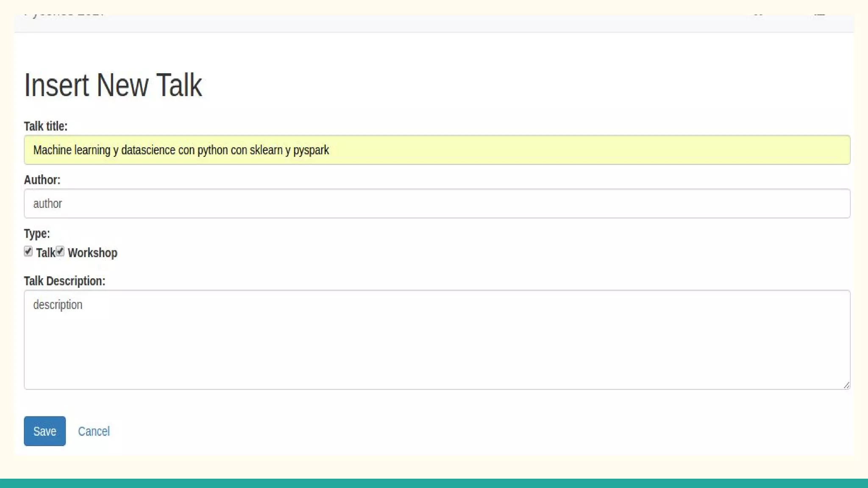
Task: Click inside the Talk Description textarea
Action: coord(437,340)
